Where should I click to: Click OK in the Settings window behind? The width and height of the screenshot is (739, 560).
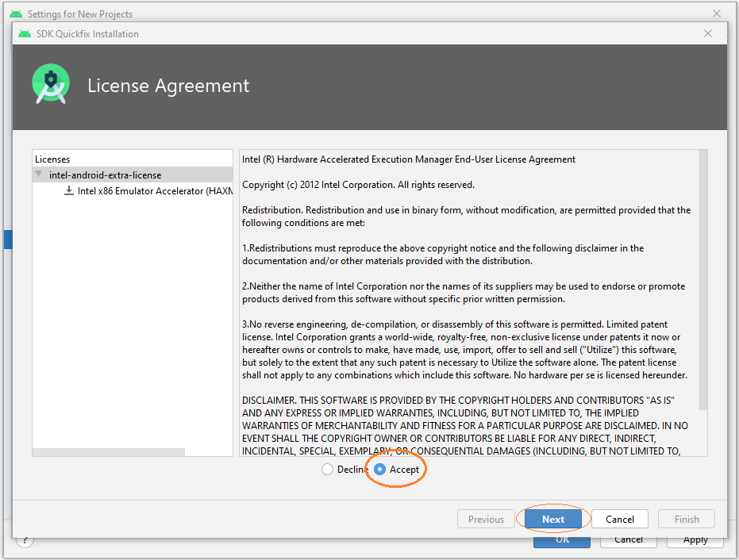(562, 541)
